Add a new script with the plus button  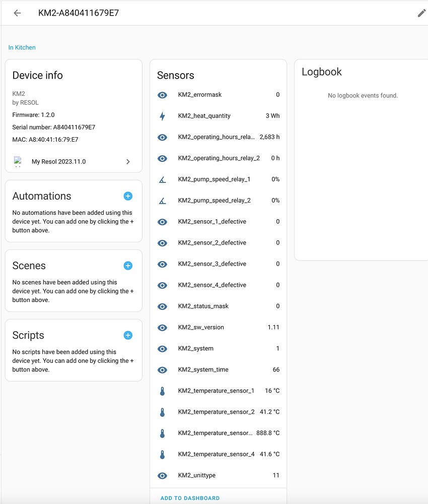(x=127, y=335)
